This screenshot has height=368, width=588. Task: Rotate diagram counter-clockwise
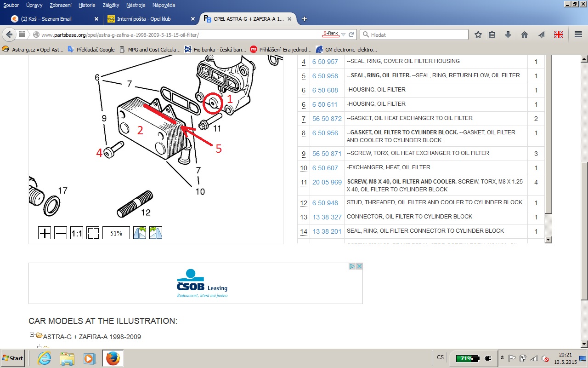(140, 233)
